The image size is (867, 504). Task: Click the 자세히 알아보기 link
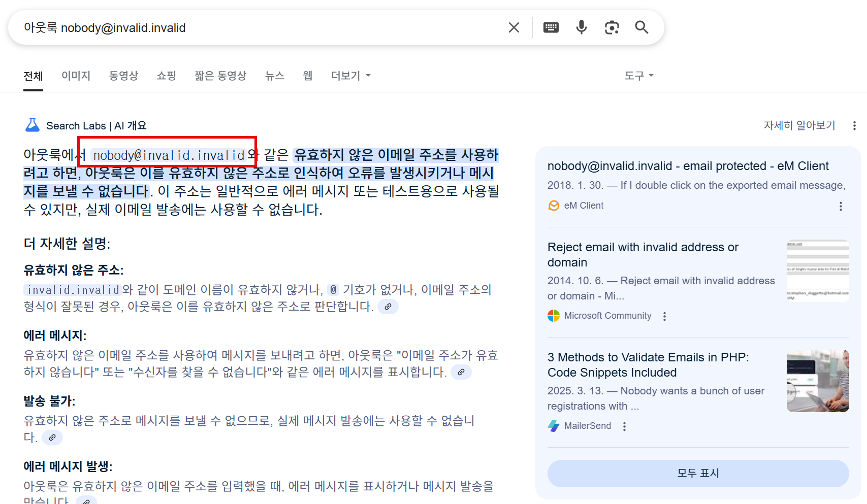pos(799,125)
